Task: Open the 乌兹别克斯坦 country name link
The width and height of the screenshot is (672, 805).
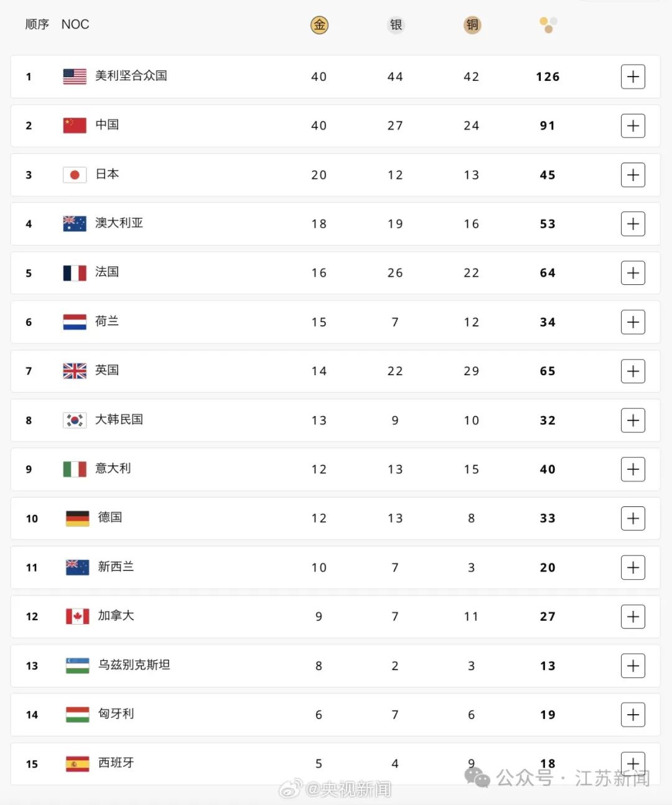Action: [x=134, y=664]
